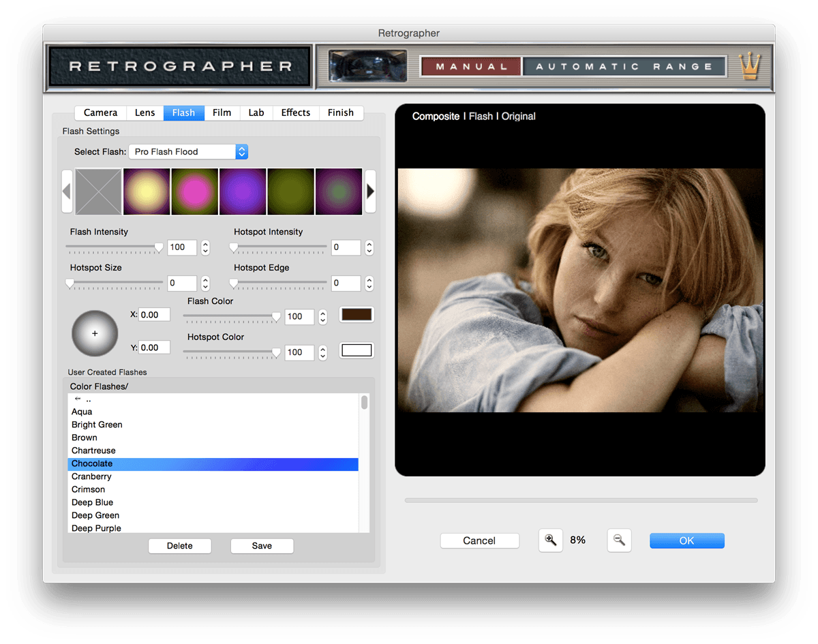
Task: Open the Camera tab
Action: pos(100,112)
